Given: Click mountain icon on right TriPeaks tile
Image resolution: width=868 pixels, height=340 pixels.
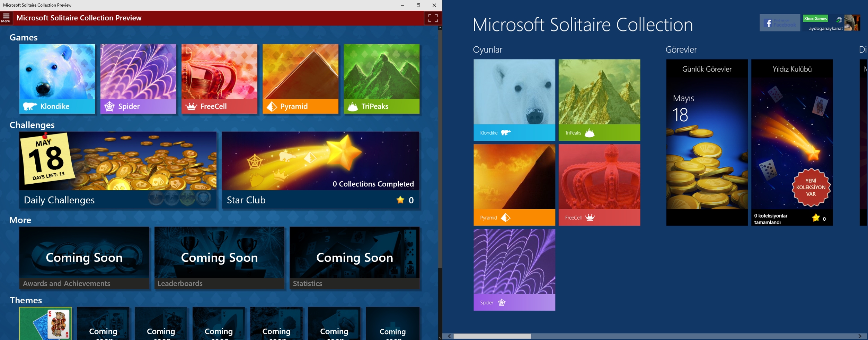Looking at the screenshot, I should point(590,132).
